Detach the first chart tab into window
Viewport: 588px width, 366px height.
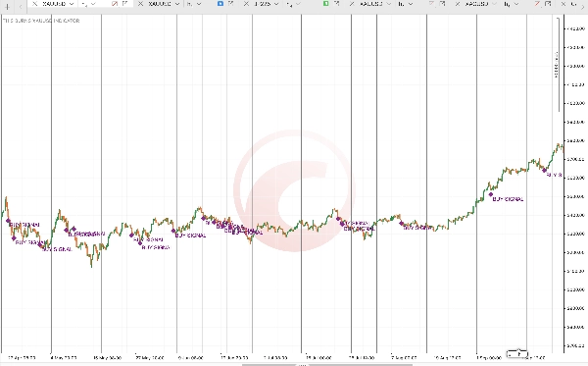(x=125, y=3)
